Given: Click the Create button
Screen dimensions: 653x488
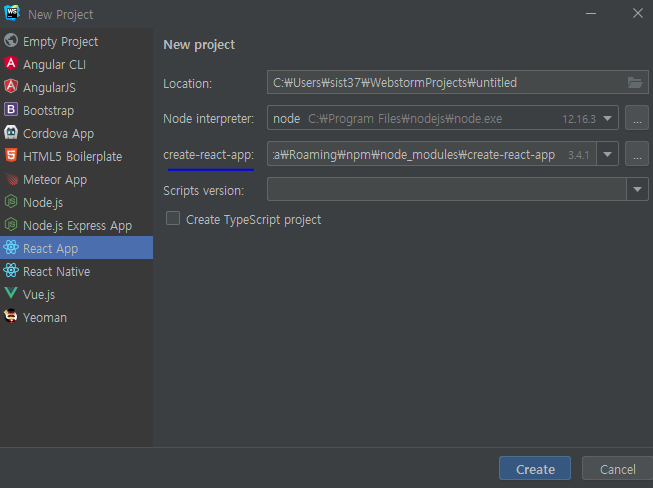Looking at the screenshot, I should coord(535,468).
